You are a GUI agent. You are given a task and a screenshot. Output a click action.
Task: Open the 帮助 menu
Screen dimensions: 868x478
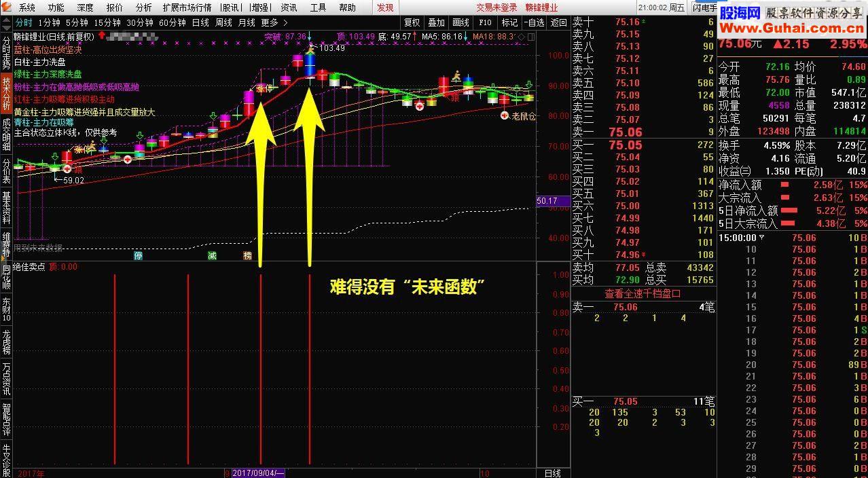pyautogui.click(x=347, y=7)
